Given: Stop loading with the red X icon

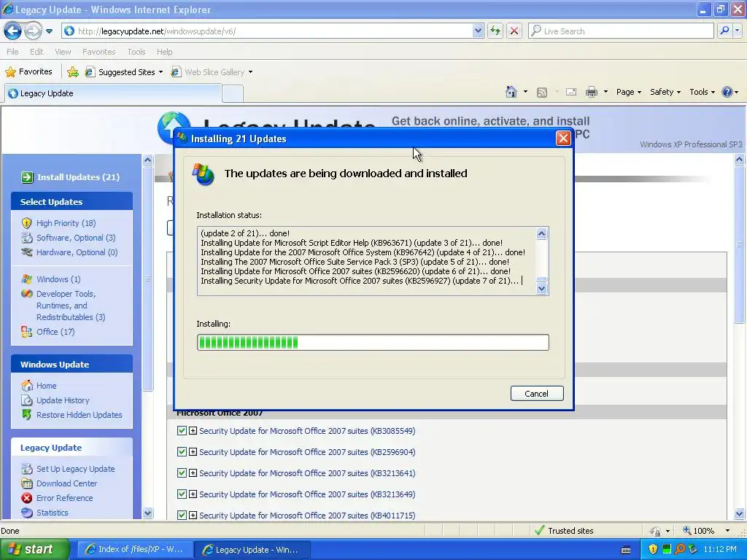Looking at the screenshot, I should pyautogui.click(x=514, y=31).
